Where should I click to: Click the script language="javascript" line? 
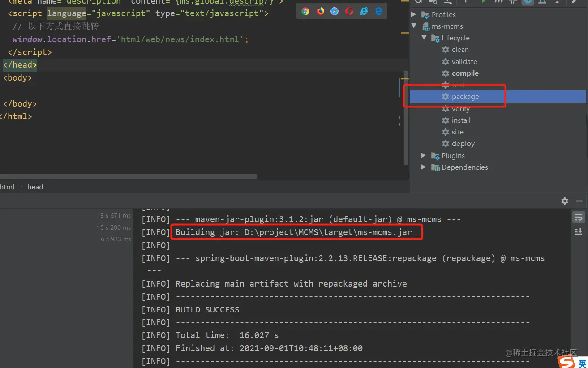(138, 13)
